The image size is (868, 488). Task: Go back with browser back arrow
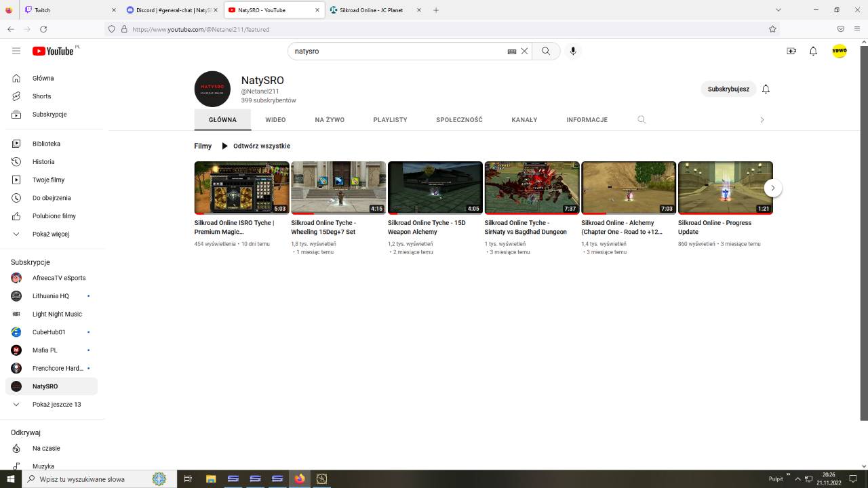(10, 29)
